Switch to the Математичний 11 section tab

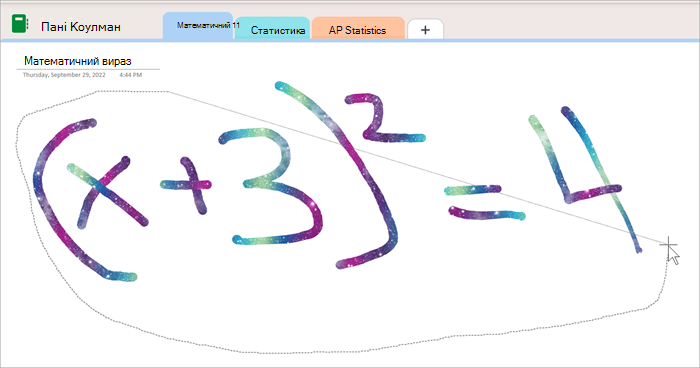tap(198, 26)
